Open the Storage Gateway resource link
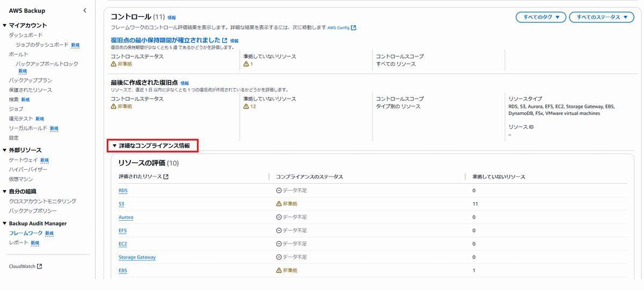The image size is (644, 291). pyautogui.click(x=137, y=257)
